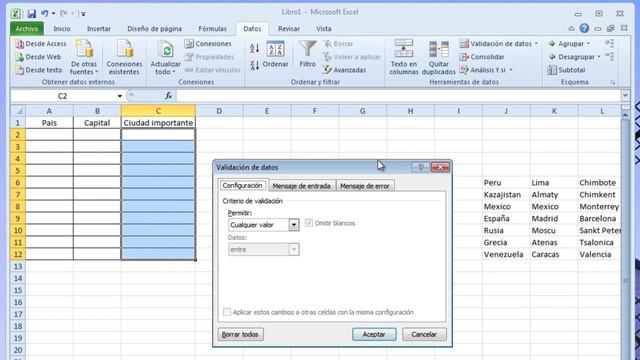Customize the Quick Access Toolbar arrow
This screenshot has height=360, width=640.
click(83, 14)
